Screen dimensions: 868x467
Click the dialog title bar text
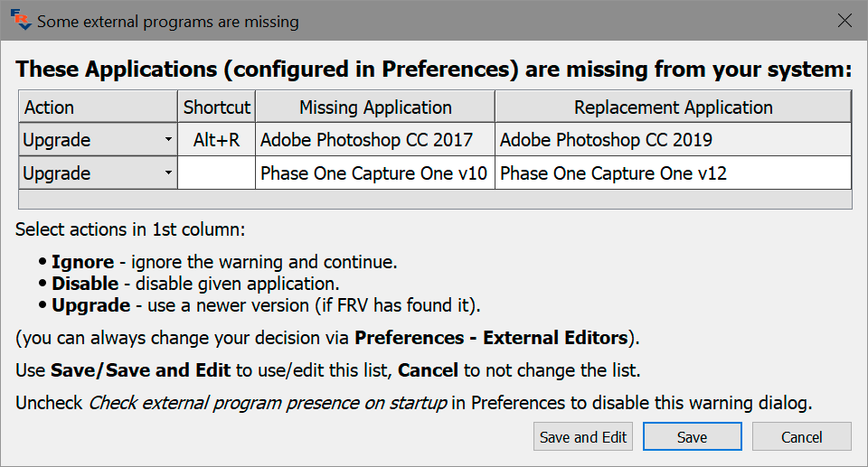point(168,21)
